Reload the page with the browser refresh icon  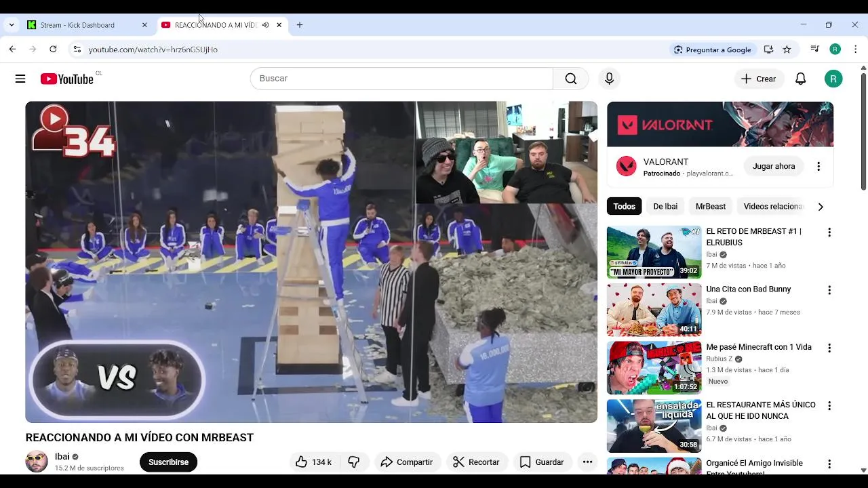[53, 49]
